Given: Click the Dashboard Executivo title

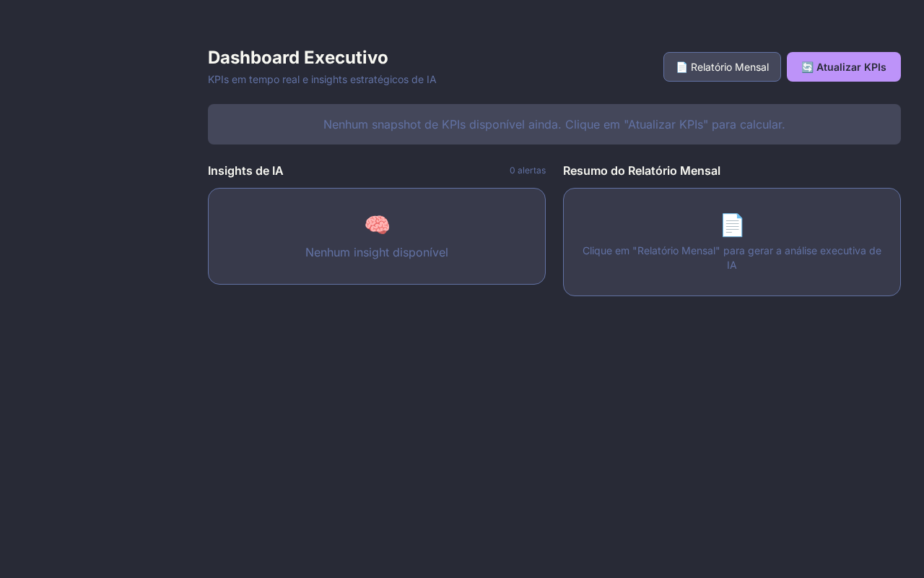Looking at the screenshot, I should pyautogui.click(x=298, y=57).
